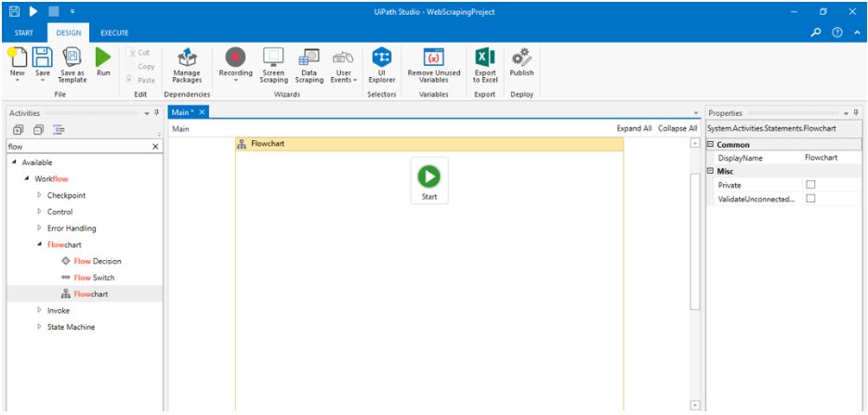This screenshot has width=868, height=415.
Task: Collapse the ribbon with chevron
Action: (858, 32)
